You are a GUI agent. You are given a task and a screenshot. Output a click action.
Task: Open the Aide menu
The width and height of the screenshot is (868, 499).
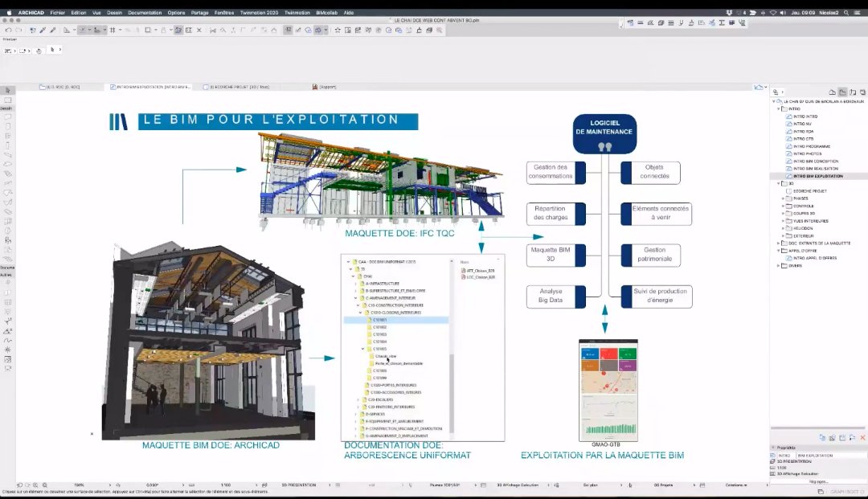click(349, 12)
